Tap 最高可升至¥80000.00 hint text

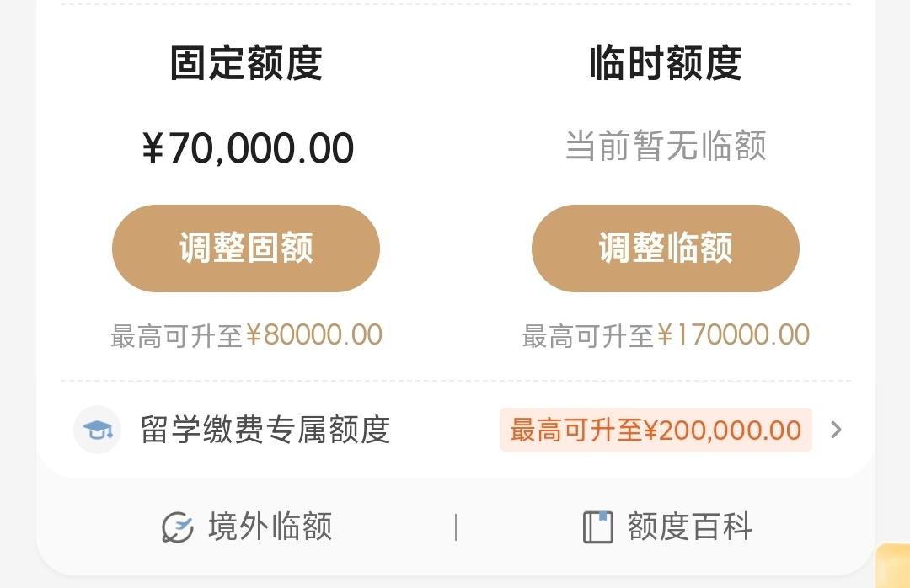click(x=246, y=335)
